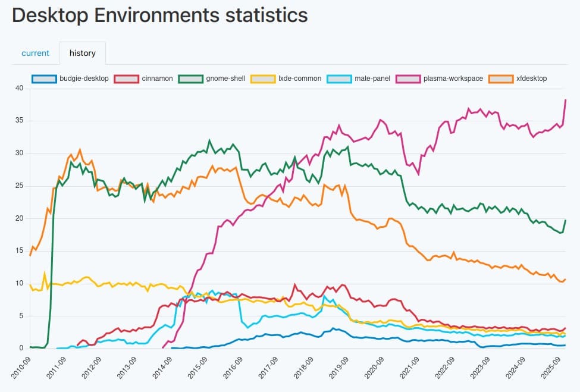This screenshot has height=392, width=580.
Task: Switch to the current tab
Action: pyautogui.click(x=35, y=53)
